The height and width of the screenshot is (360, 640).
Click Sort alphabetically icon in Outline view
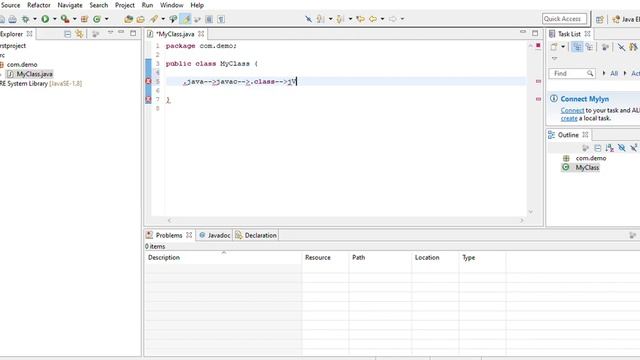[610, 148]
